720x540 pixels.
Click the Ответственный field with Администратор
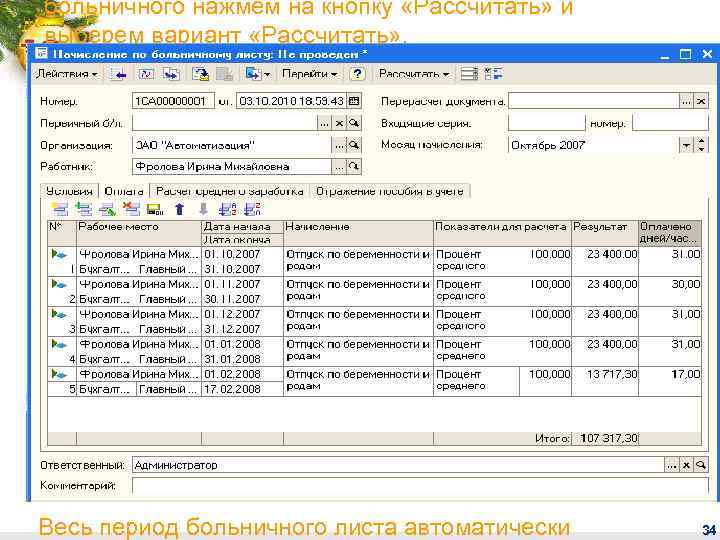(398, 465)
